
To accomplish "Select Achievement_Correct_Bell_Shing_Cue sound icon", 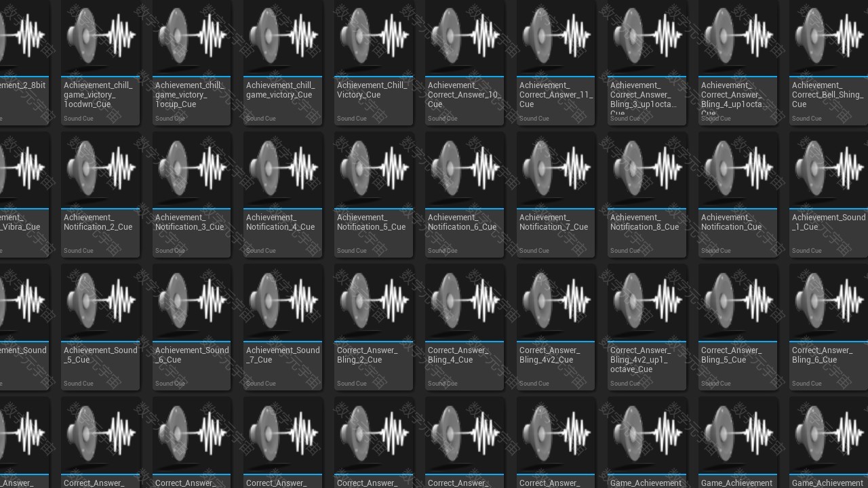I will [x=829, y=37].
